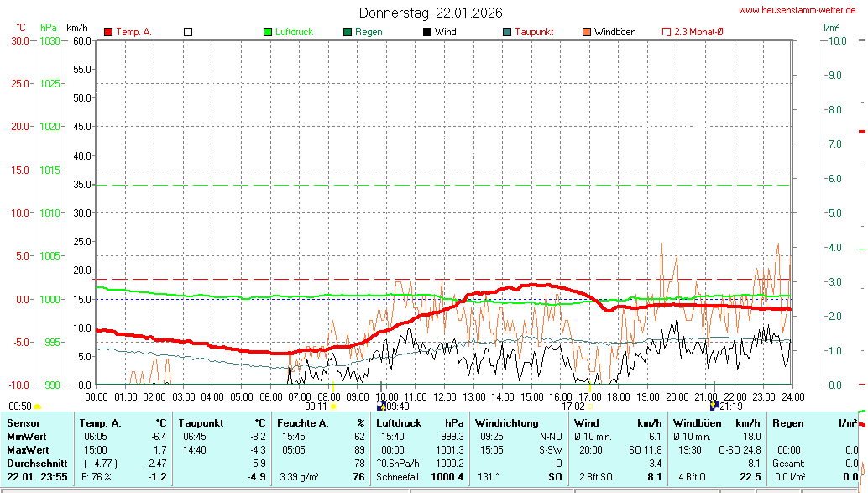The width and height of the screenshot is (868, 493).
Task: Select the Luftdruck column header in table
Action: pos(397,423)
